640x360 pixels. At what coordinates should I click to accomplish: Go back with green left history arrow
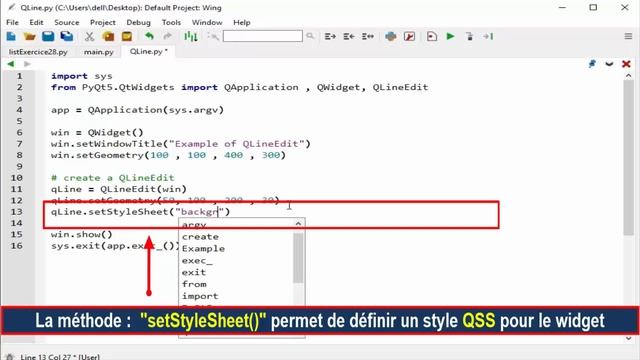[x=11, y=64]
